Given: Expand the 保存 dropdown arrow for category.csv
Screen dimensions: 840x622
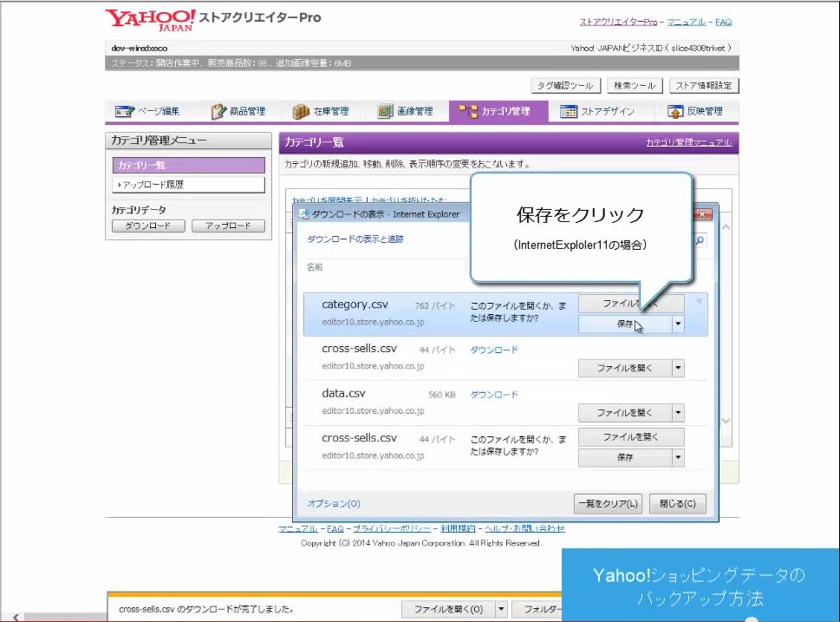Looking at the screenshot, I should pos(678,324).
